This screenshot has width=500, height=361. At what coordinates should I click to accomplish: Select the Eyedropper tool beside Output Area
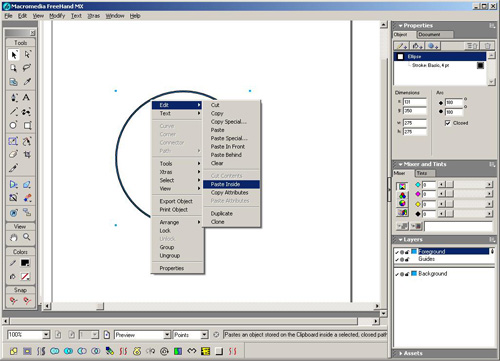[x=27, y=82]
